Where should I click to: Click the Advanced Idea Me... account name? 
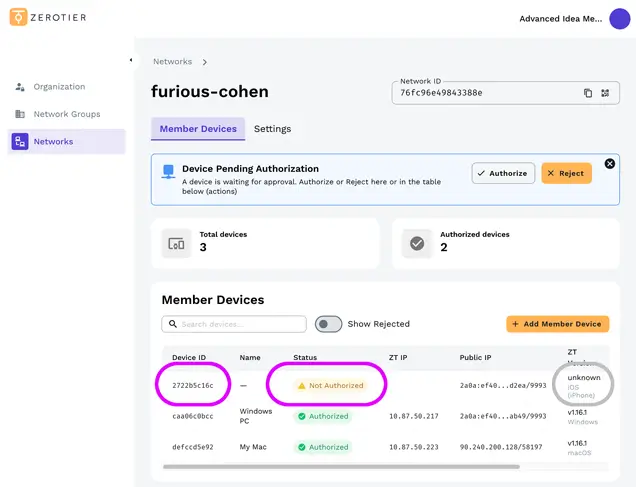(561, 19)
